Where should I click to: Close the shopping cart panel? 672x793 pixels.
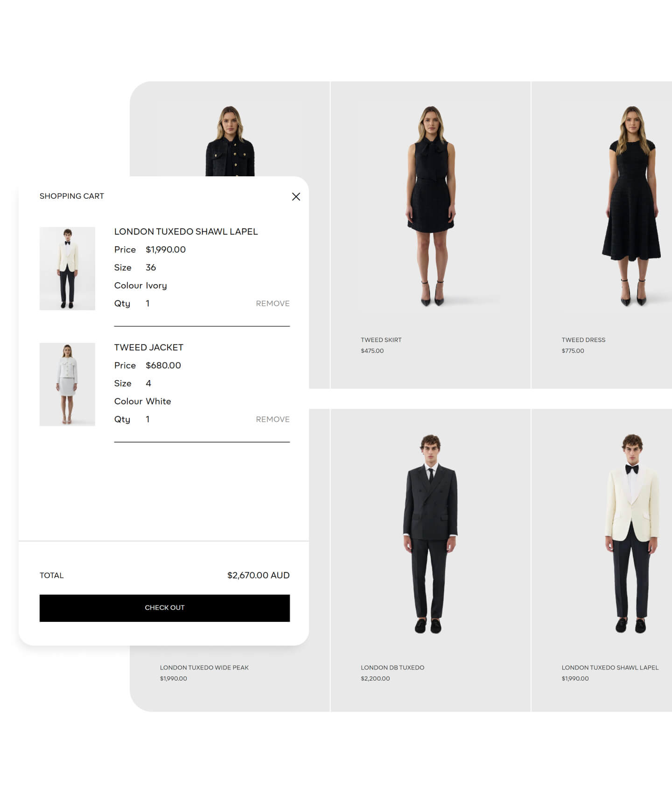click(296, 196)
